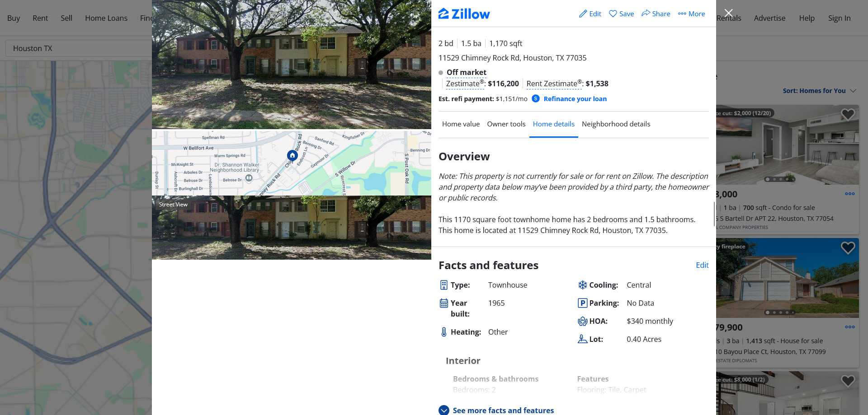Open the Street View thumbnail
The width and height of the screenshot is (868, 415).
point(292,228)
